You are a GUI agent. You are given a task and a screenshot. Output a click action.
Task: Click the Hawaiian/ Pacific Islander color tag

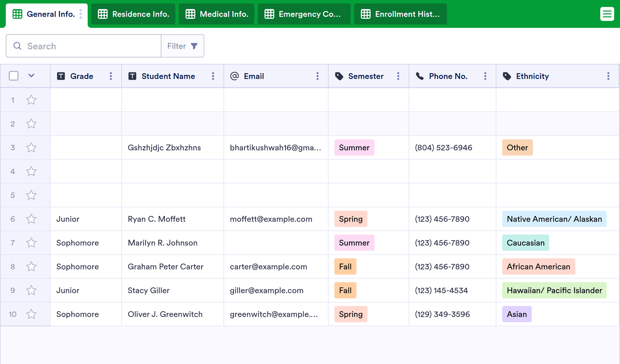[554, 290]
